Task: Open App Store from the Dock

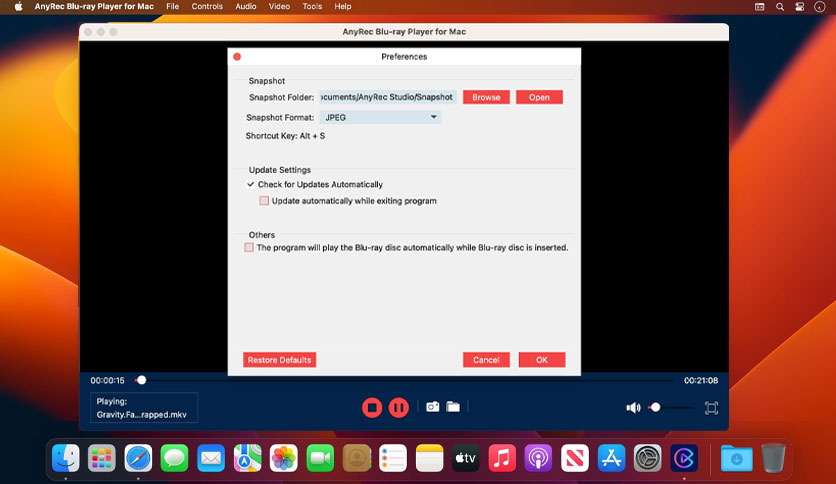Action: pyautogui.click(x=611, y=458)
